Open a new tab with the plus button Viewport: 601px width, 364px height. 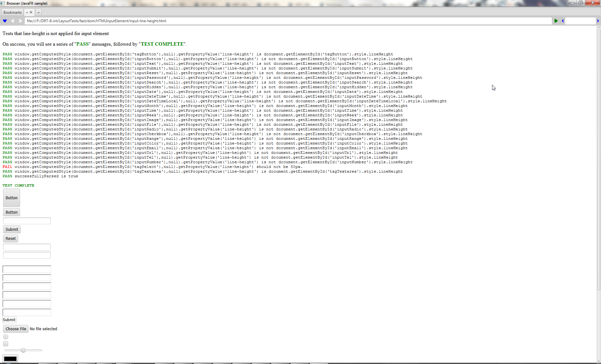pyautogui.click(x=39, y=13)
